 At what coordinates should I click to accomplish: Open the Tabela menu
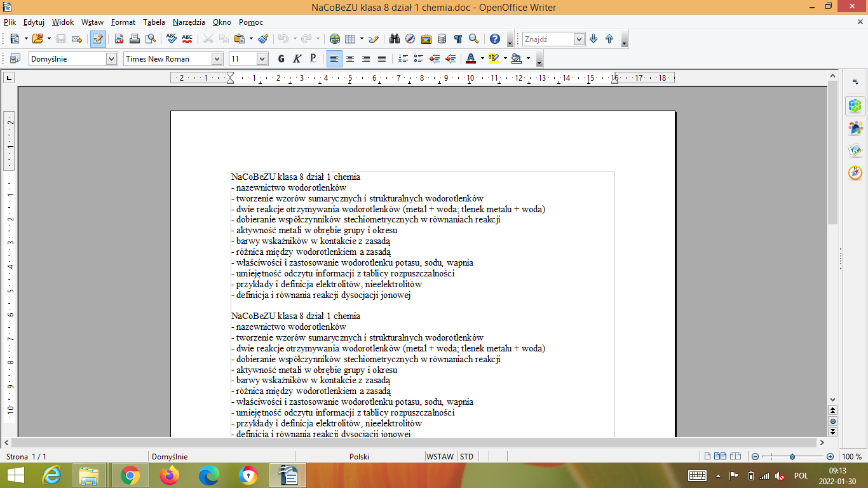pyautogui.click(x=154, y=22)
